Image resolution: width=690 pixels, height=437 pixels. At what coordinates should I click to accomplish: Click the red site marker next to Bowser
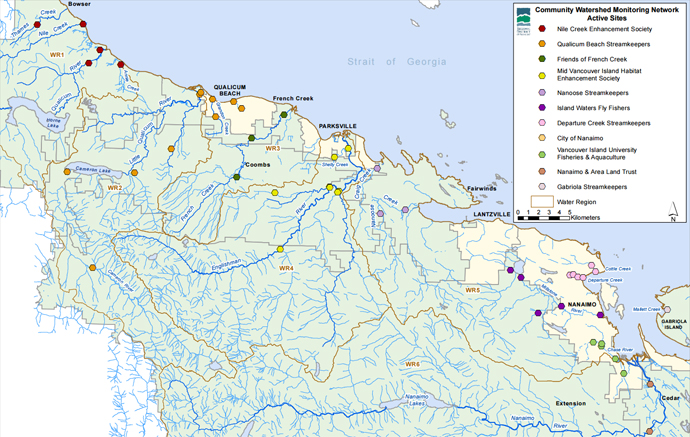click(x=83, y=24)
